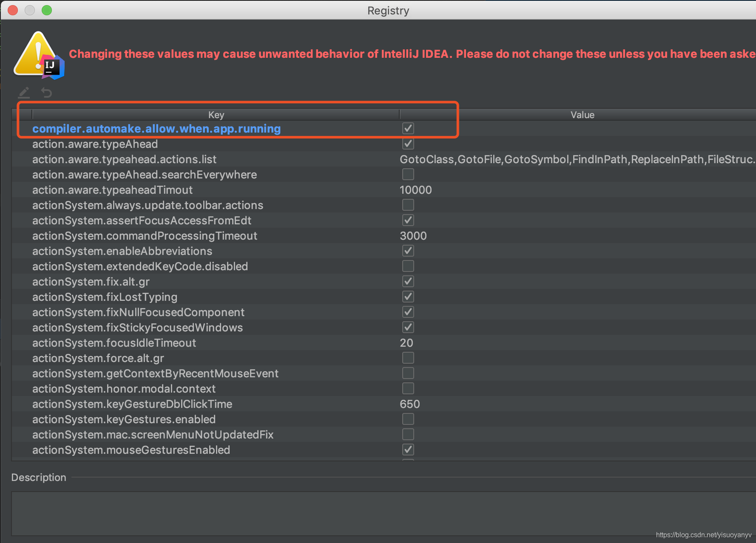Click the value 20 cell
Image resolution: width=756 pixels, height=543 pixels.
coord(406,343)
